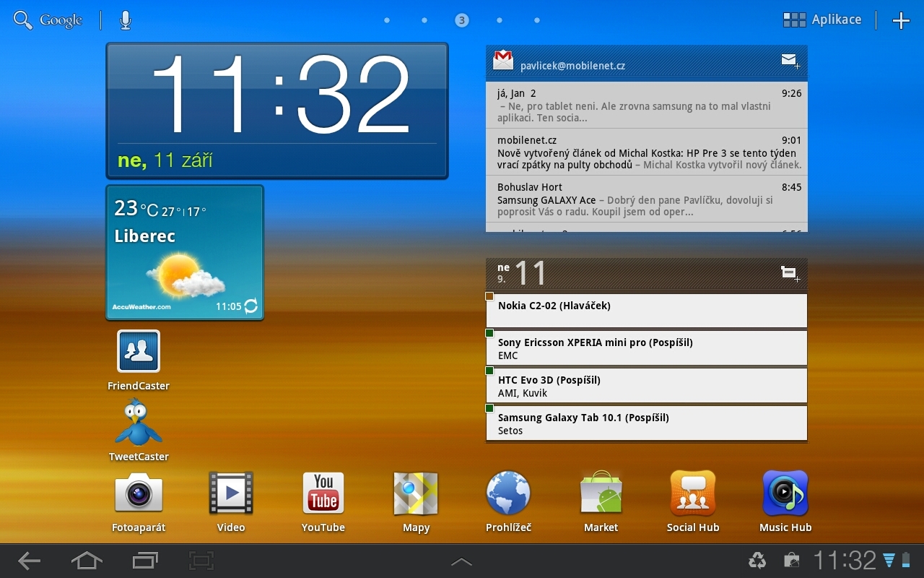Open Music Hub
The image size is (924, 578).
pos(785,495)
